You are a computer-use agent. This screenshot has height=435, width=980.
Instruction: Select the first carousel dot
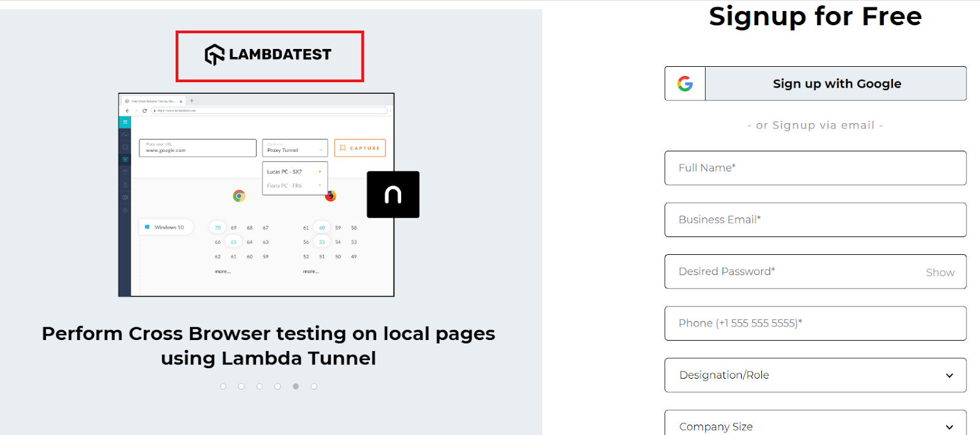pos(224,387)
